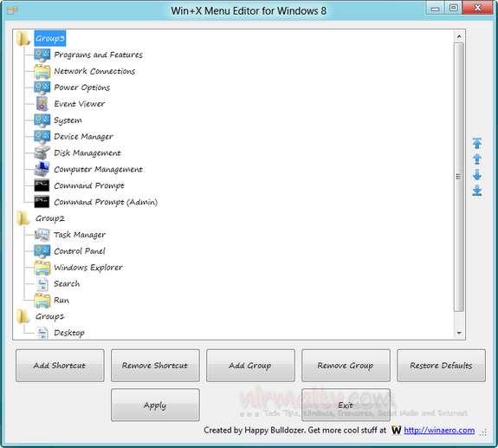Click the Control Panel icon
The width and height of the screenshot is (498, 448).
coord(42,251)
